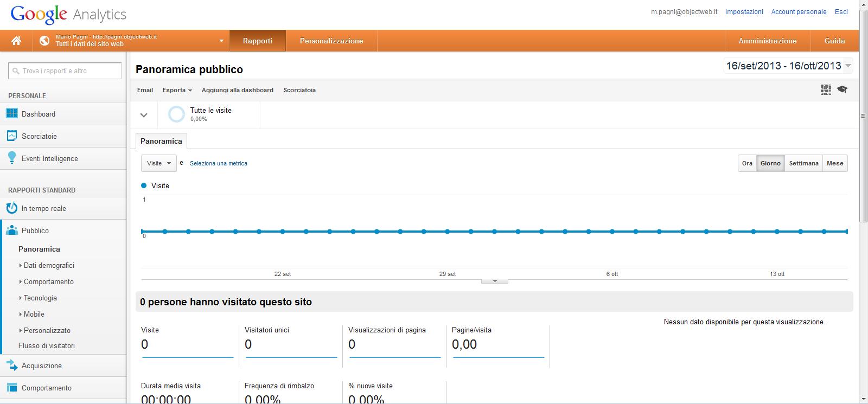Switch graph granularity to Mese
Viewport: 868px width, 404px height.
pyautogui.click(x=835, y=163)
